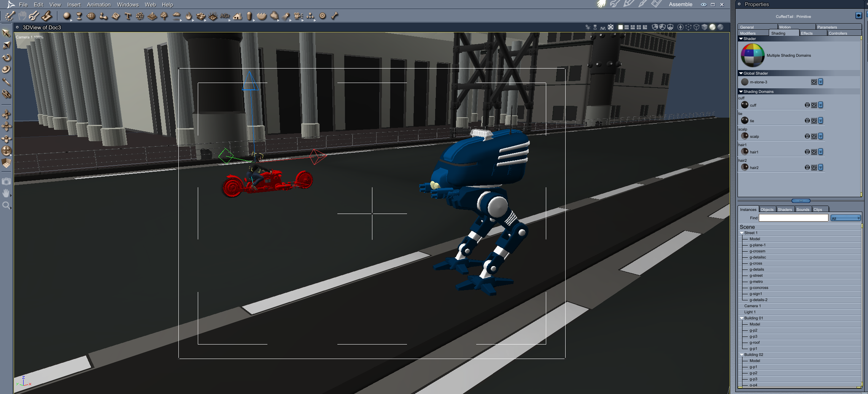This screenshot has height=394, width=868.
Task: Switch to the Motion tab
Action: pyautogui.click(x=796, y=27)
